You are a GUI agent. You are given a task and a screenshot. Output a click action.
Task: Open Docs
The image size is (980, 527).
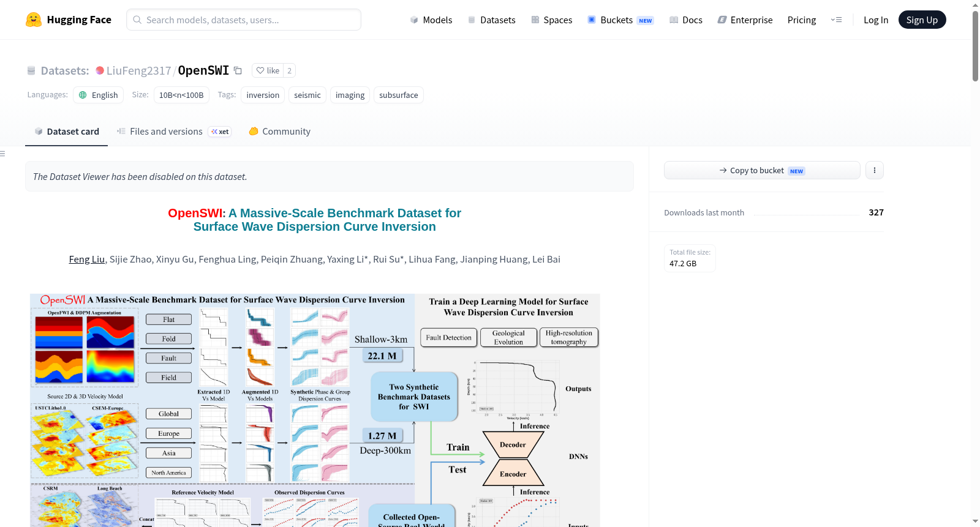[686, 20]
